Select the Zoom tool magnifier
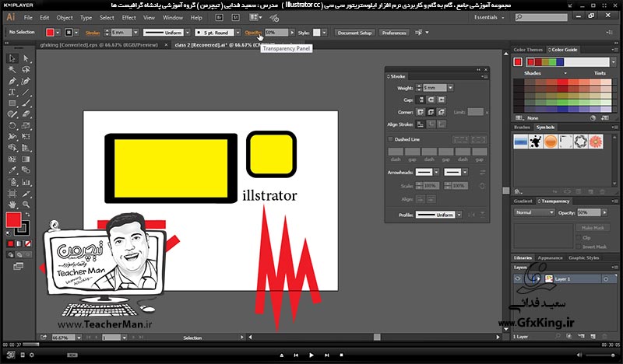This screenshot has height=364, width=623. point(26,205)
